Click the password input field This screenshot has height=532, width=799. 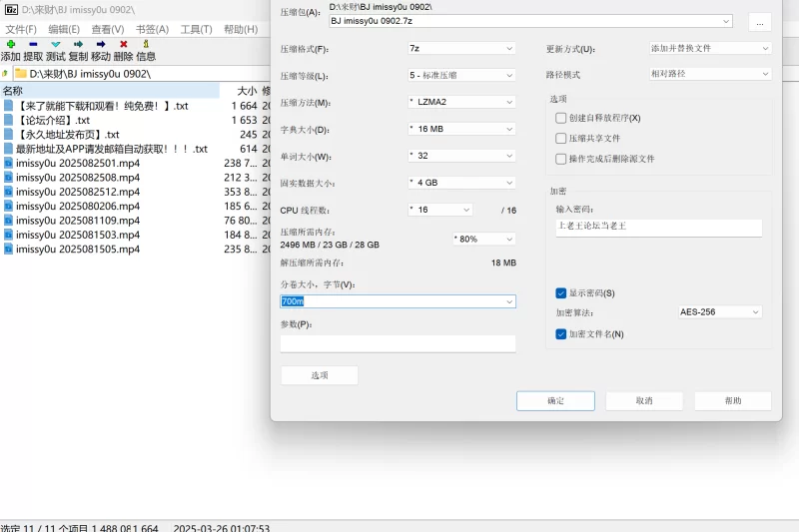pyautogui.click(x=659, y=228)
